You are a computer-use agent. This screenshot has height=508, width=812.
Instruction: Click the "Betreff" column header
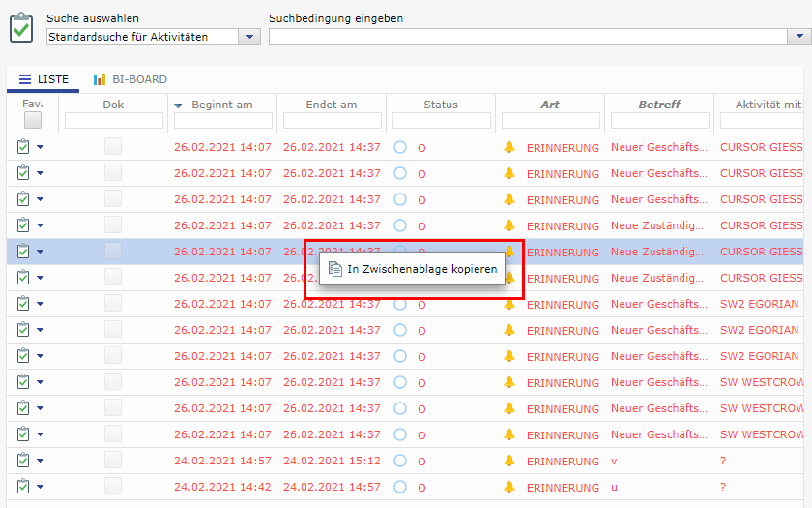659,105
